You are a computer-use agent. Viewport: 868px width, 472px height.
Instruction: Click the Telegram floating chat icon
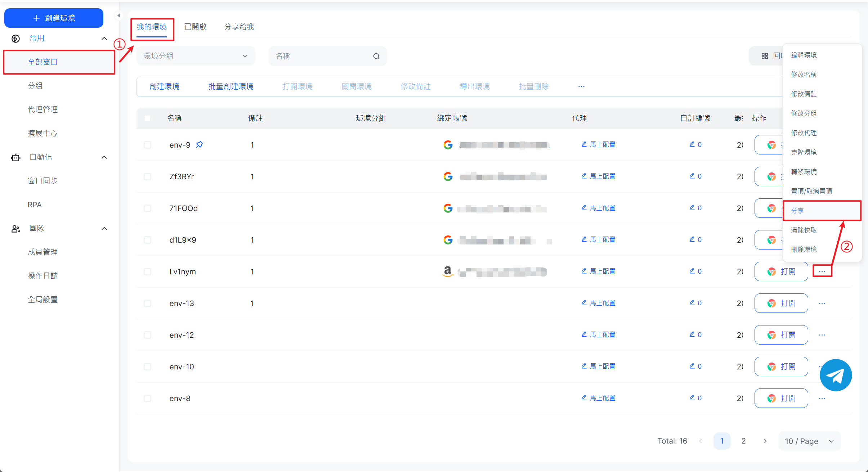[836, 375]
